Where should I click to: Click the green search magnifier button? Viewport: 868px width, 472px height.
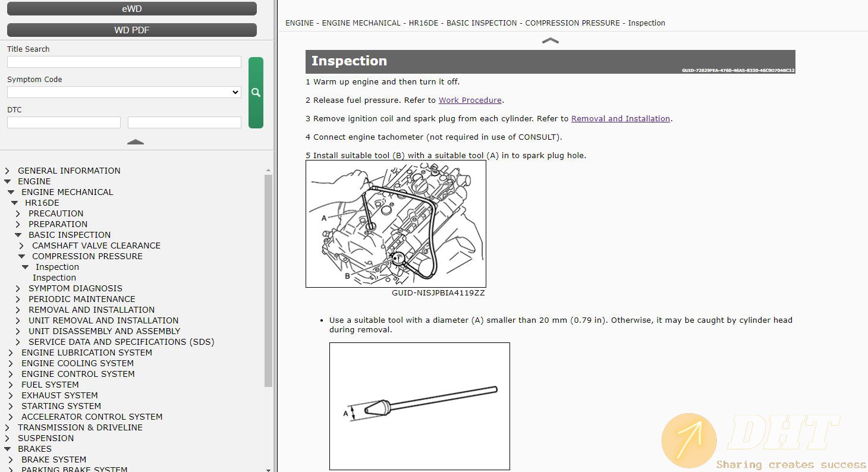256,92
